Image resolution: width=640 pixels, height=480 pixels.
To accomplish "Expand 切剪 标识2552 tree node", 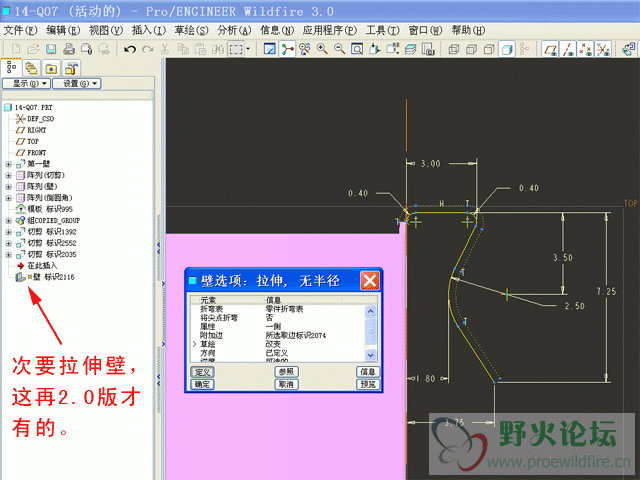I will tap(9, 243).
